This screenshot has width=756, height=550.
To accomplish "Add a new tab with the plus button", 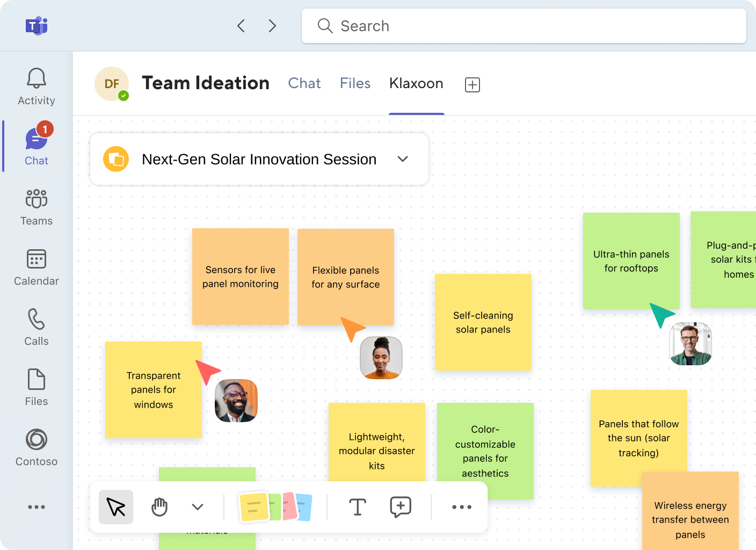I will pos(471,84).
